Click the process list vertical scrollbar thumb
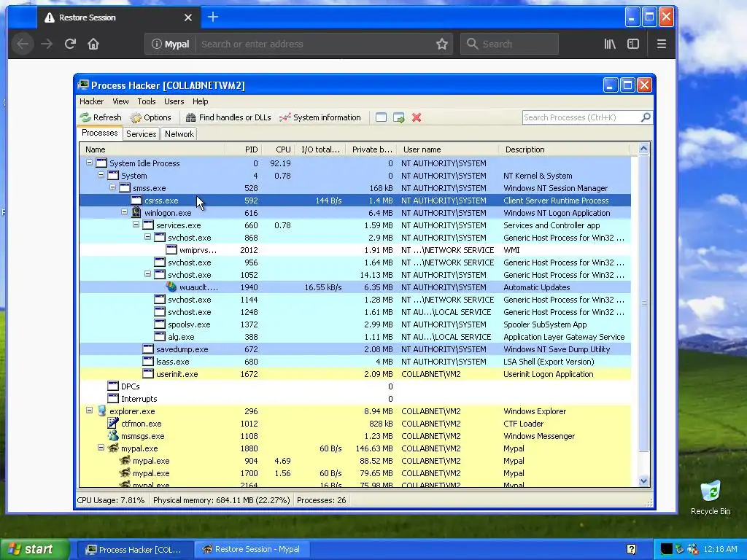 643,303
